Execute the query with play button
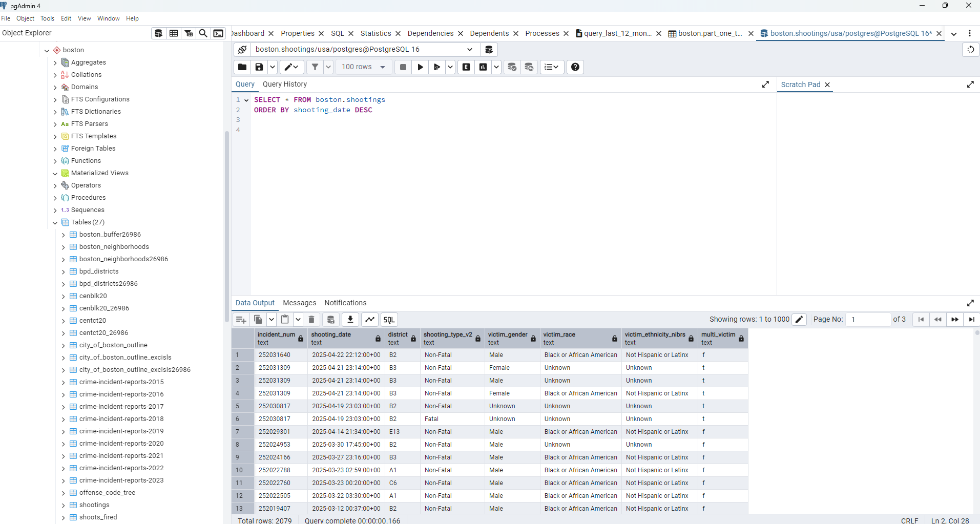Screen dimensions: 980x524 [x=420, y=67]
